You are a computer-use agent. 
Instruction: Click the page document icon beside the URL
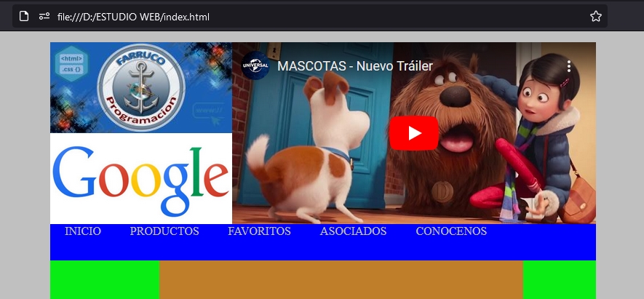[x=24, y=17]
